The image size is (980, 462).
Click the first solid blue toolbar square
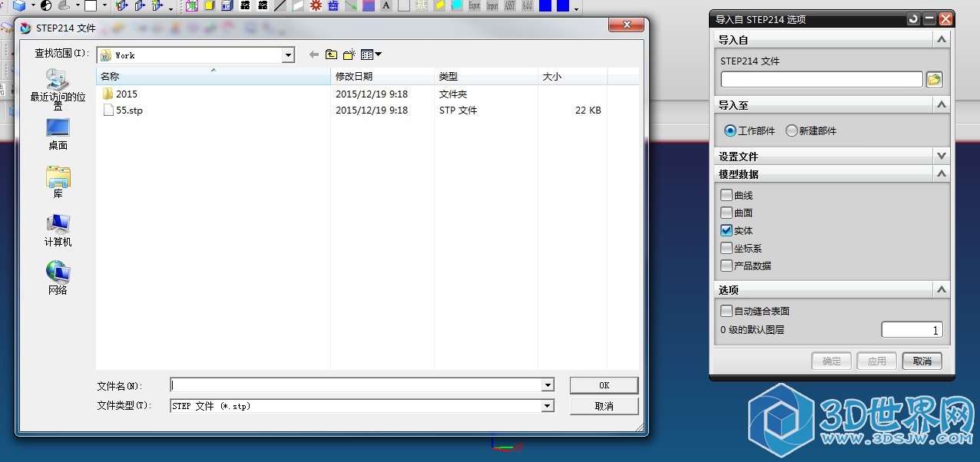coord(545,5)
